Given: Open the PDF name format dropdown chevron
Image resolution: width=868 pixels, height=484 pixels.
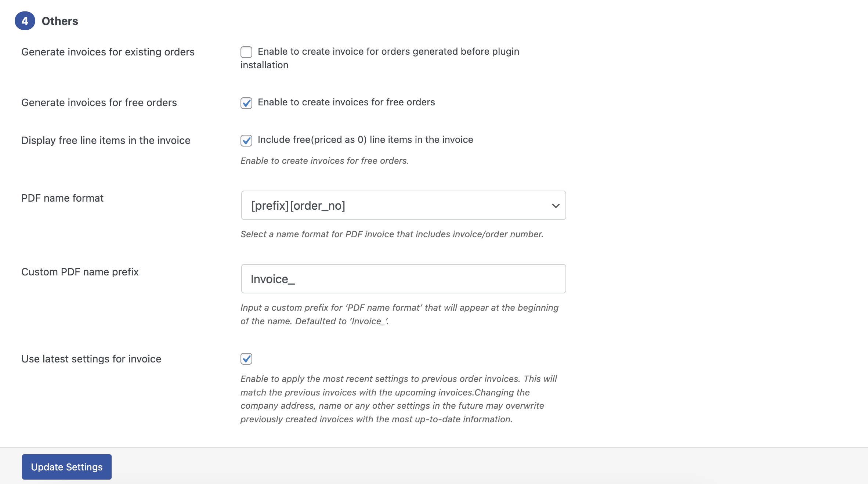Looking at the screenshot, I should pos(555,205).
